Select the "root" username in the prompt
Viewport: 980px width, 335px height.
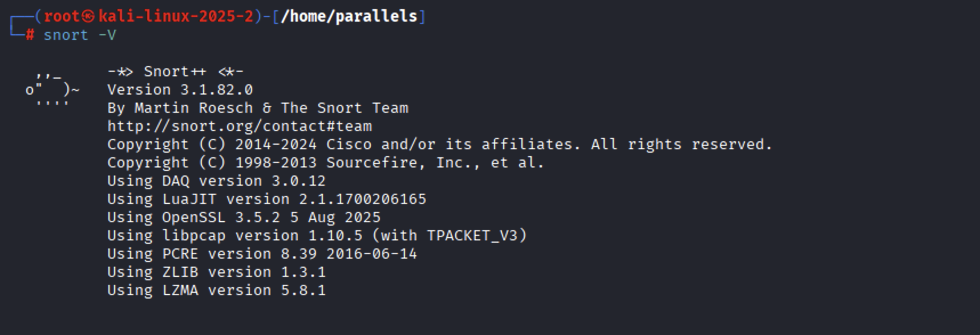click(62, 16)
